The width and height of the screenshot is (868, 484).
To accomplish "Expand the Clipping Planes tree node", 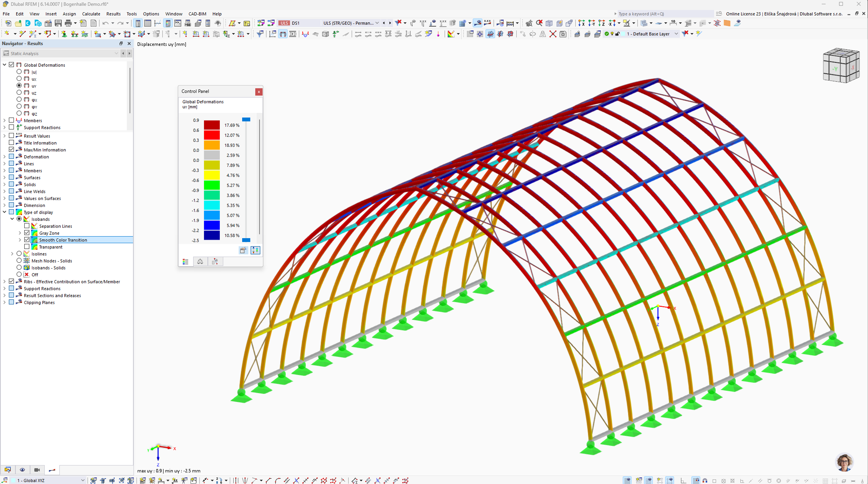I will click(x=5, y=302).
